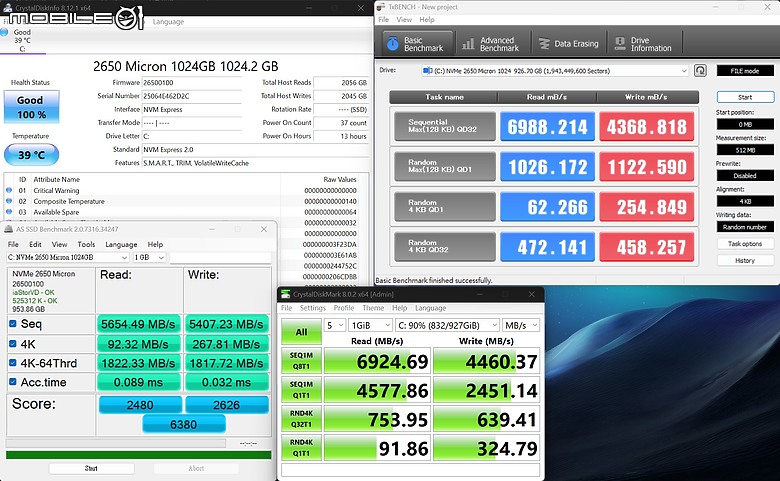Toggle the 4K-64Thrd checkbox in AS SSD

tap(12, 363)
